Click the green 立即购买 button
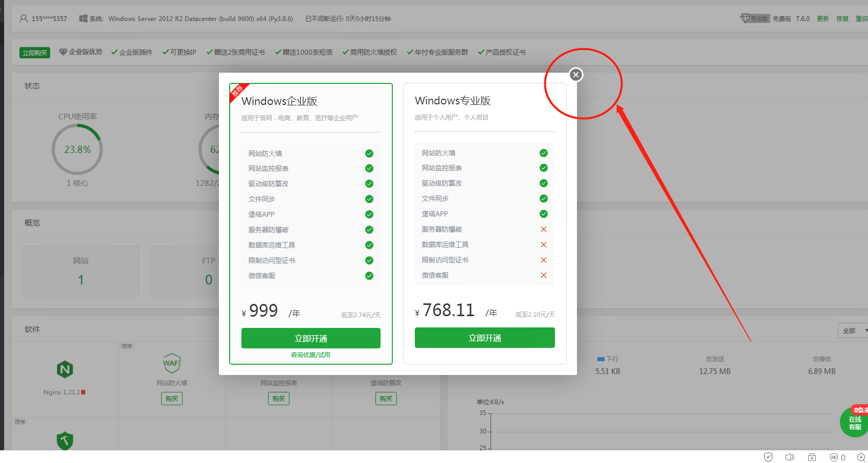Screen dimensions: 868x463 (x=35, y=53)
